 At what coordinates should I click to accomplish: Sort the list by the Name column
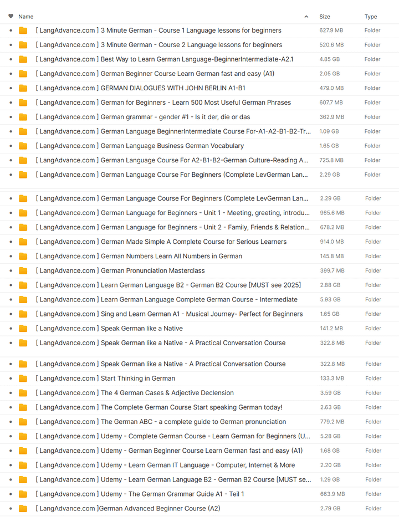click(x=26, y=17)
